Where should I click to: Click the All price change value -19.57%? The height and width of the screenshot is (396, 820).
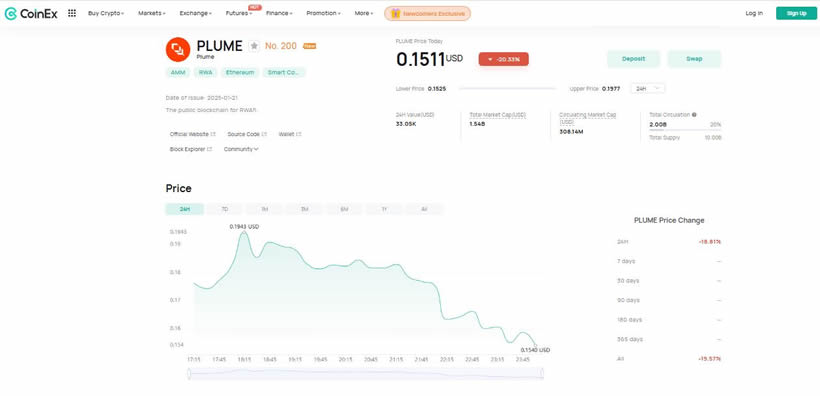[x=710, y=359]
